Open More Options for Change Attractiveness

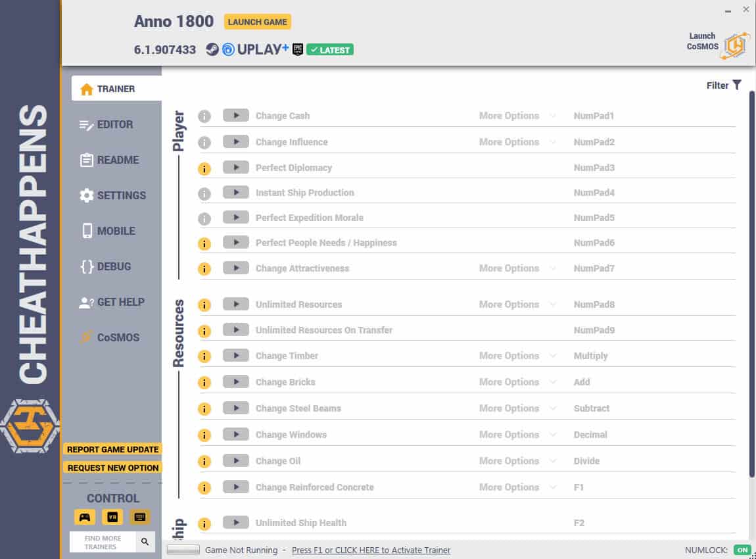coord(517,268)
